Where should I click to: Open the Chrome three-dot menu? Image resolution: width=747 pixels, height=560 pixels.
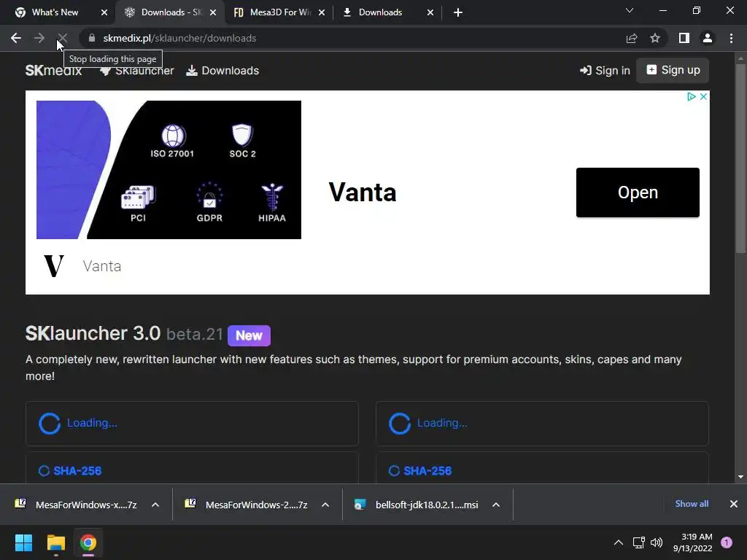coord(731,38)
